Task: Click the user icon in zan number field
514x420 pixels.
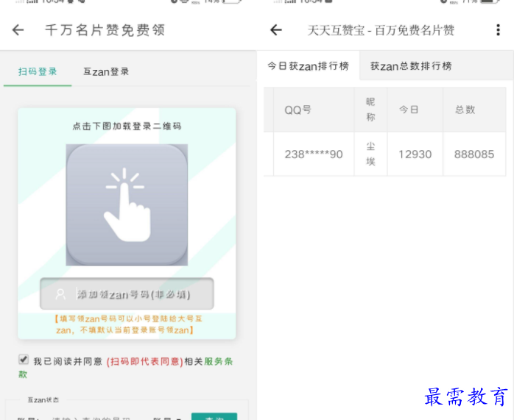Action: [x=60, y=294]
